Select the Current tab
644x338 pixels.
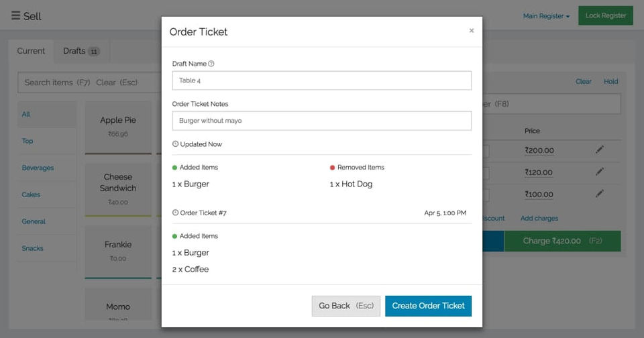tap(31, 51)
